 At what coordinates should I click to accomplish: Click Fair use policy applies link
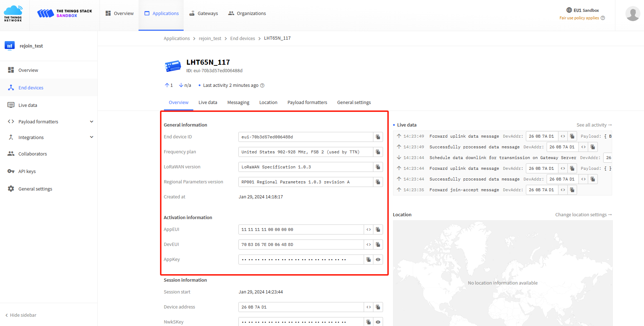(579, 18)
